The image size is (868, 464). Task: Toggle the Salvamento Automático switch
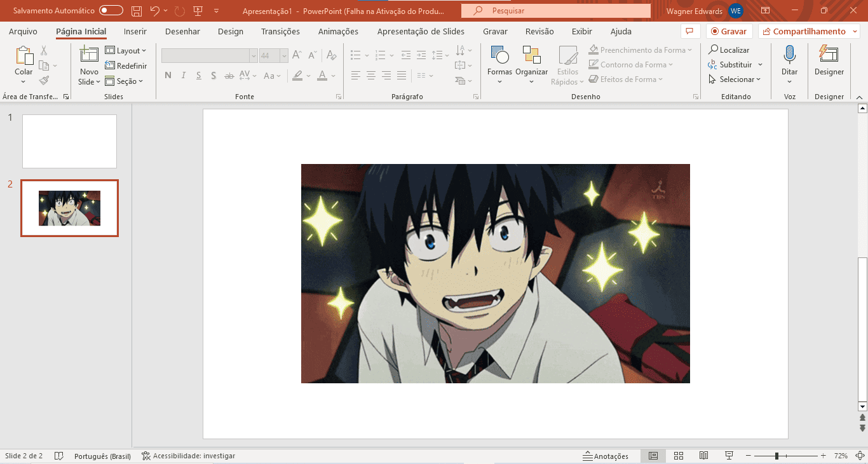(111, 11)
